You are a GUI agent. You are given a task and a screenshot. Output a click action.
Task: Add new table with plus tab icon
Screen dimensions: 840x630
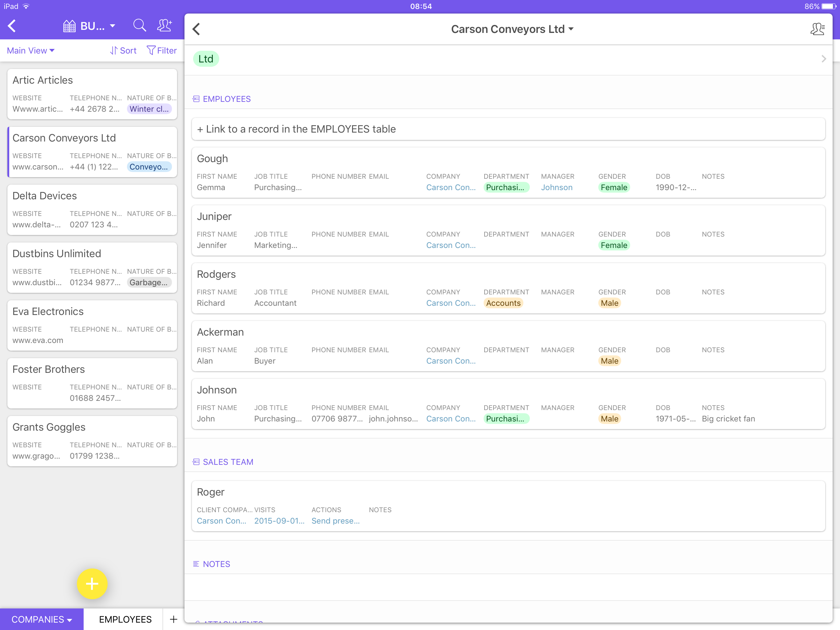pos(173,619)
